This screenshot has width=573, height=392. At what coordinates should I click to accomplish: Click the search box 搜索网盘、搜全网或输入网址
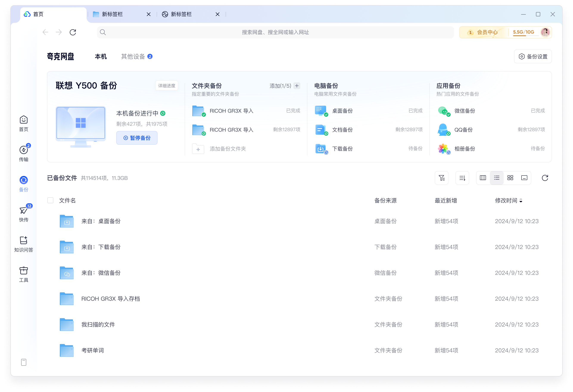(x=275, y=32)
